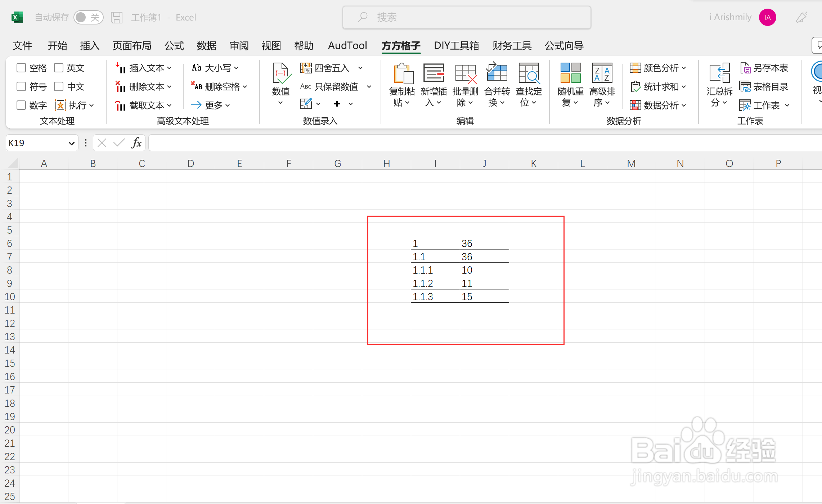822x504 pixels.
Task: Click the cancel X in formula bar
Action: [102, 143]
